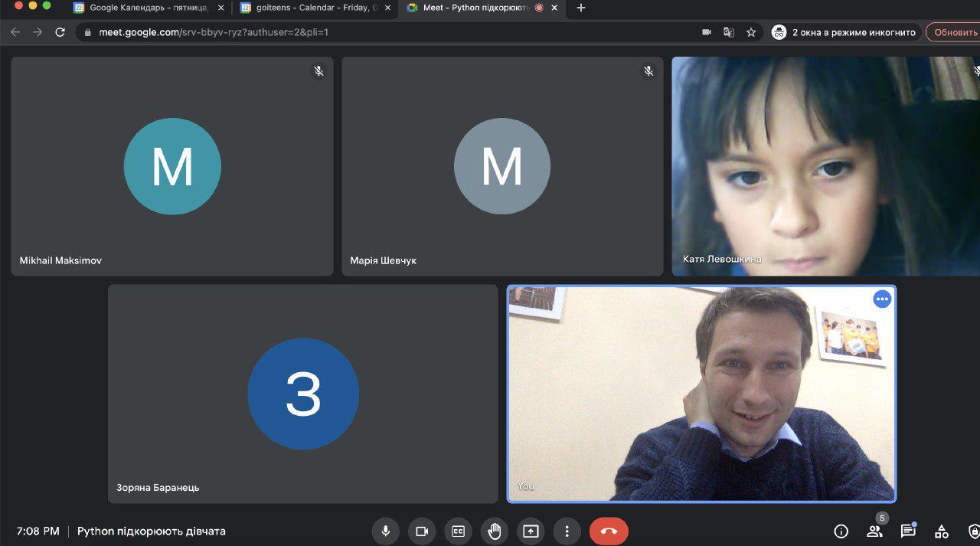Open meeting details info icon
Image resolution: width=980 pixels, height=546 pixels.
841,531
